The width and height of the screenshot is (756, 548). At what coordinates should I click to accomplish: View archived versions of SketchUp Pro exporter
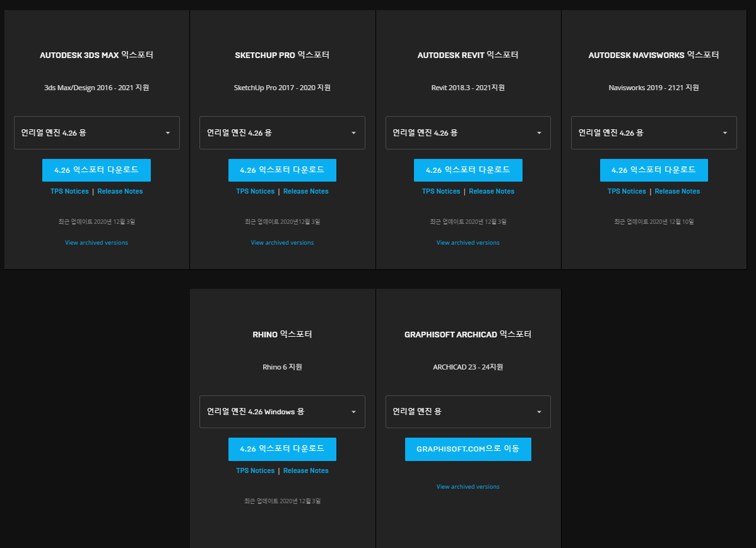point(282,242)
